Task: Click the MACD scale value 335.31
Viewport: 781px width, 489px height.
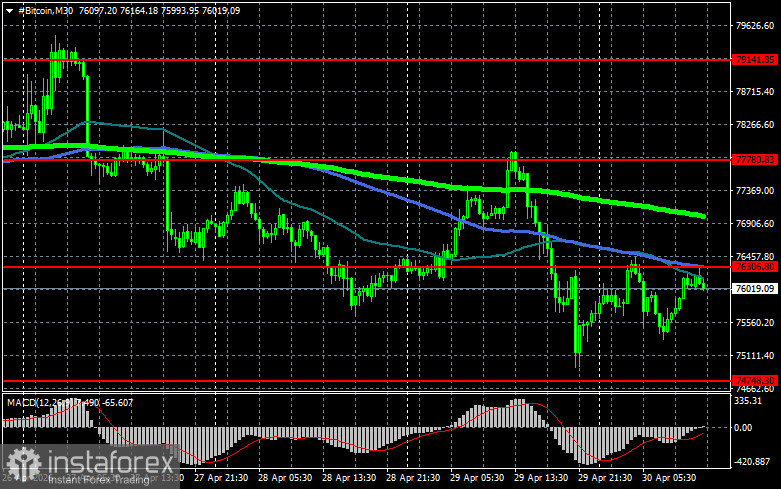Action: 748,401
